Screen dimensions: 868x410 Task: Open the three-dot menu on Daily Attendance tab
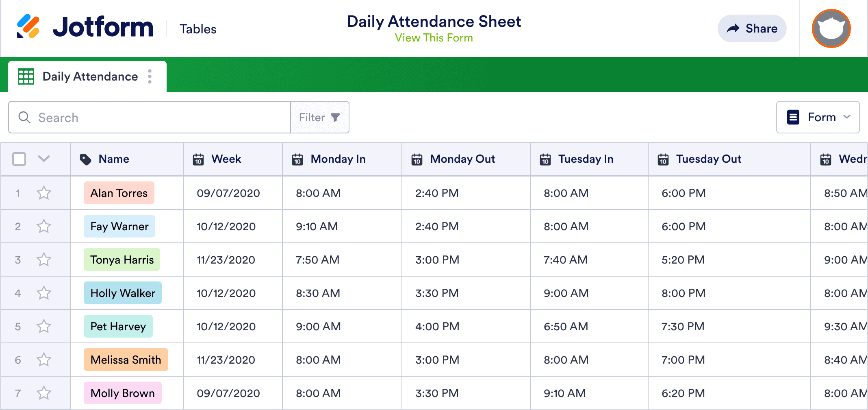150,76
